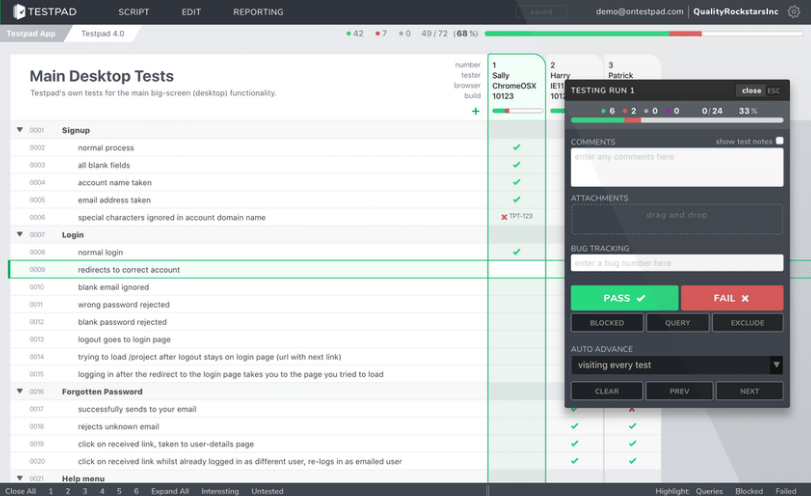The width and height of the screenshot is (811, 496).
Task: Select test 'logout goes to login page'
Action: [x=124, y=339]
